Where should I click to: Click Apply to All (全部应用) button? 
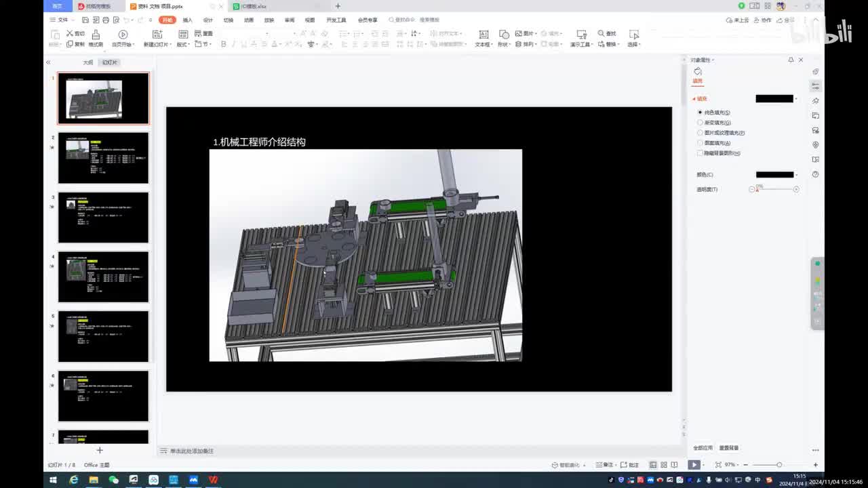[x=703, y=448]
